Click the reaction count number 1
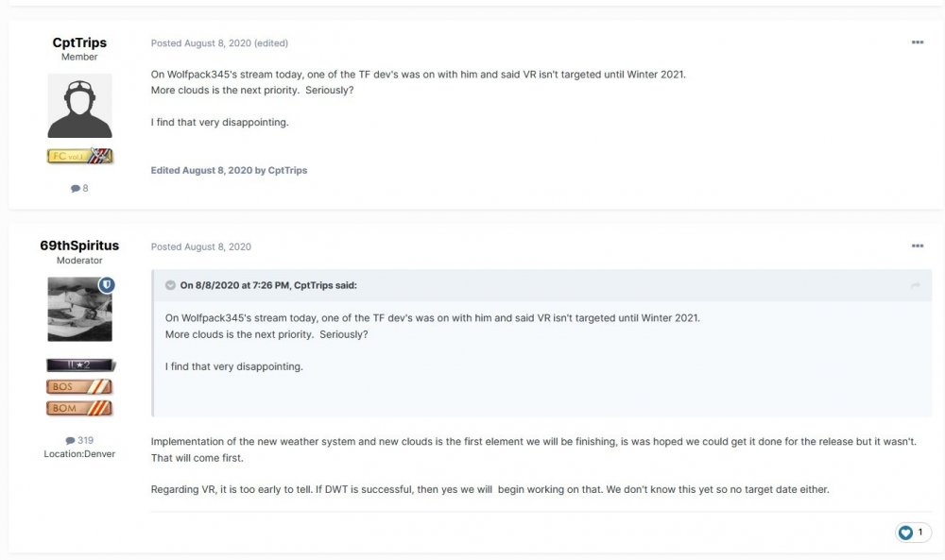 click(x=920, y=533)
